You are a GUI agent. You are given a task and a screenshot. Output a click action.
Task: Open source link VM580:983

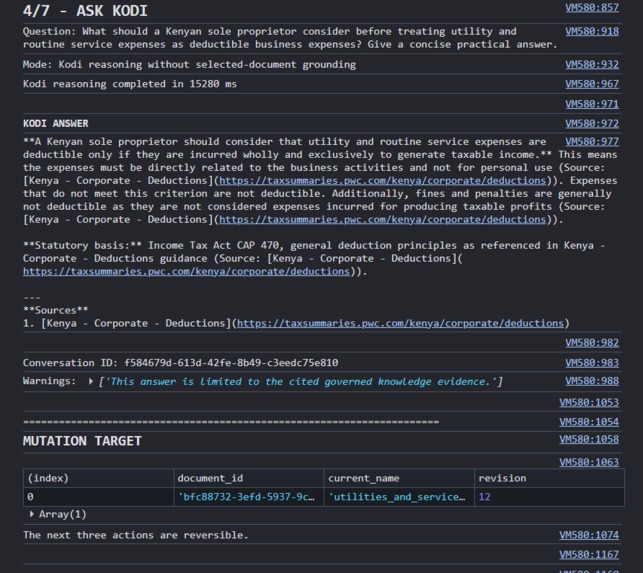click(592, 363)
